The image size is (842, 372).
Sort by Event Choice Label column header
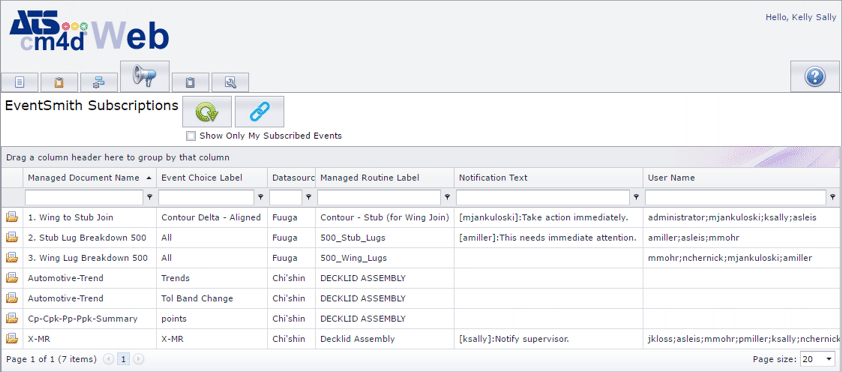[213, 178]
